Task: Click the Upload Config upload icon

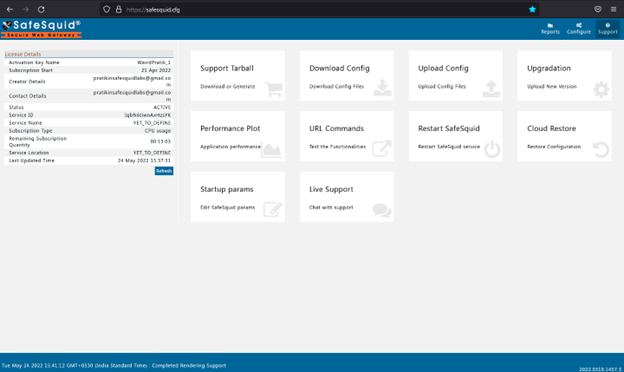Action: [491, 89]
